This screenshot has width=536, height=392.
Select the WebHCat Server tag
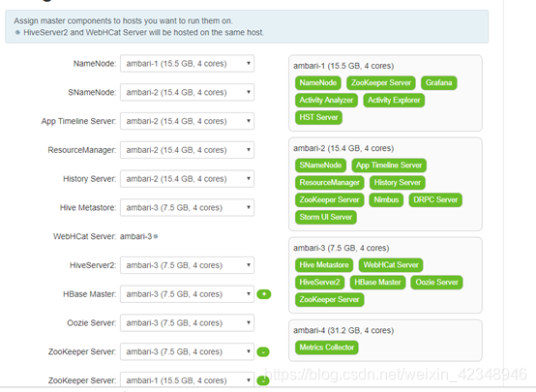click(391, 265)
